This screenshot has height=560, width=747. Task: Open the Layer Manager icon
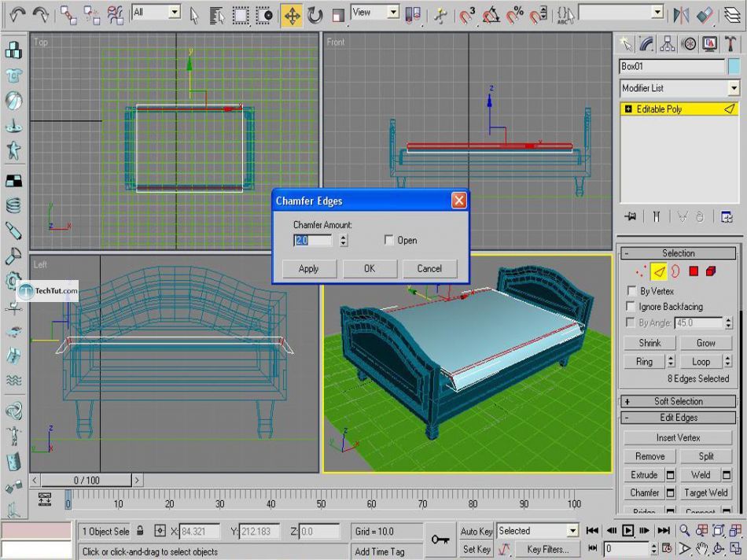coord(733,15)
